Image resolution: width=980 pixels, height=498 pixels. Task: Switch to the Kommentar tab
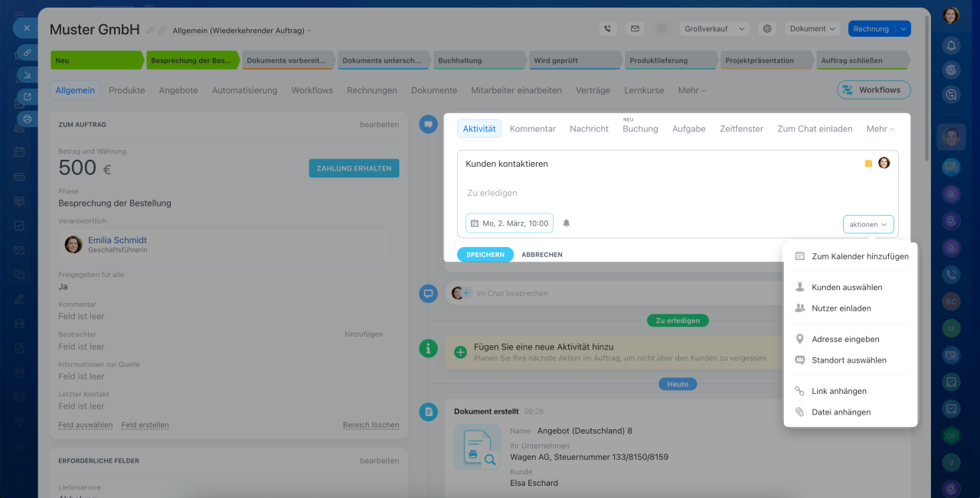coord(532,129)
